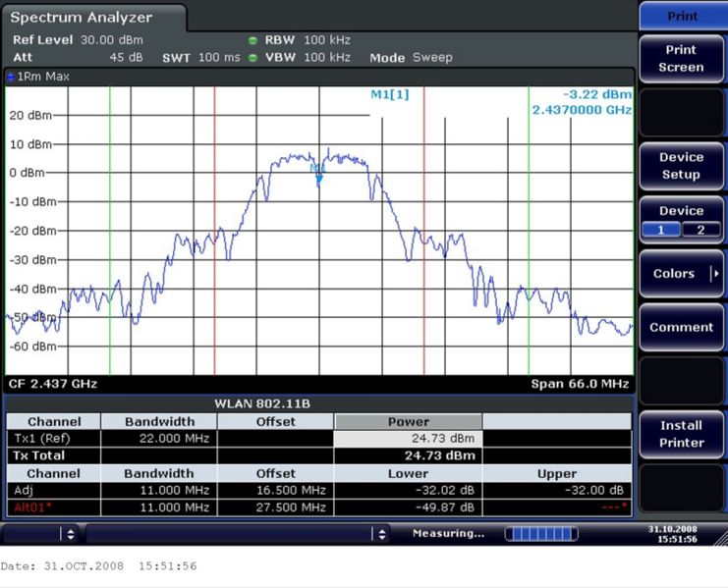728x588 pixels.
Task: Click RBW 100 kHz value
Action: click(327, 40)
